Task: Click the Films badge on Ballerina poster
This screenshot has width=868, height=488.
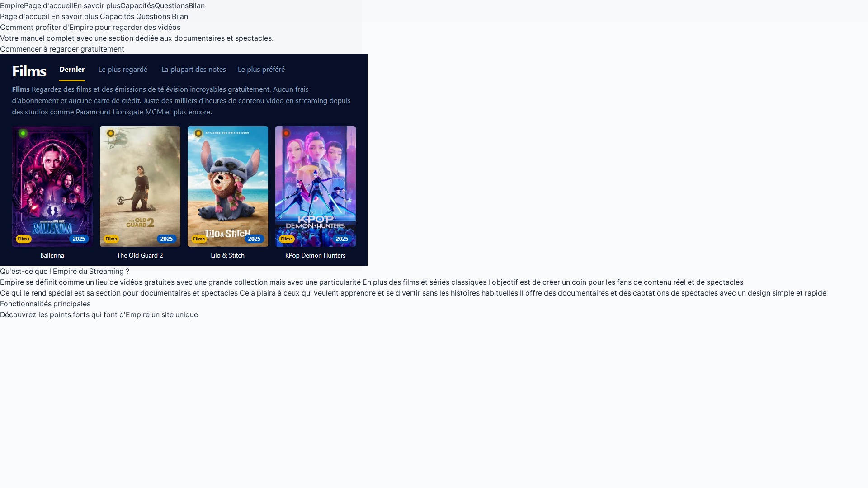Action: point(24,239)
